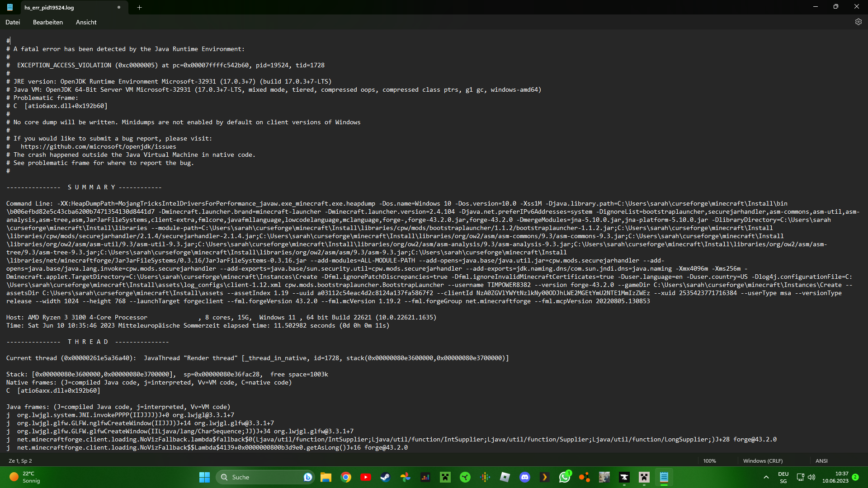Open network settings tray icon
868x488 pixels.
coord(800,477)
